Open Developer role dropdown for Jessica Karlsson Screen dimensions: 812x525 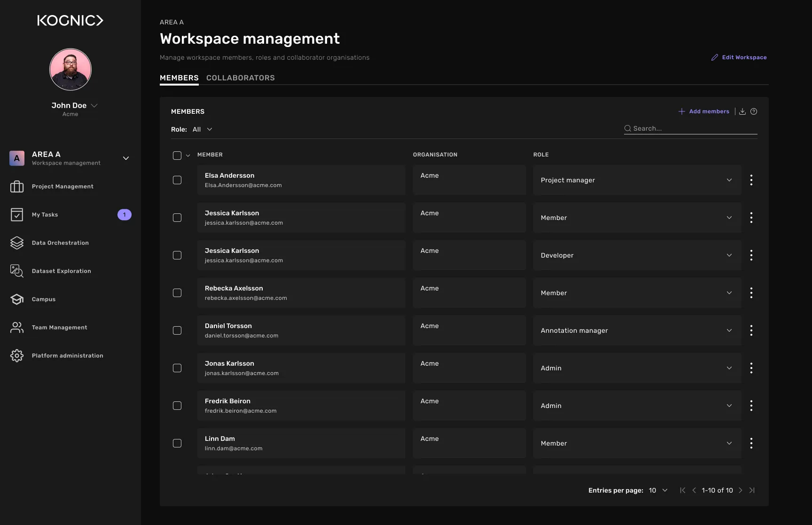[637, 255]
